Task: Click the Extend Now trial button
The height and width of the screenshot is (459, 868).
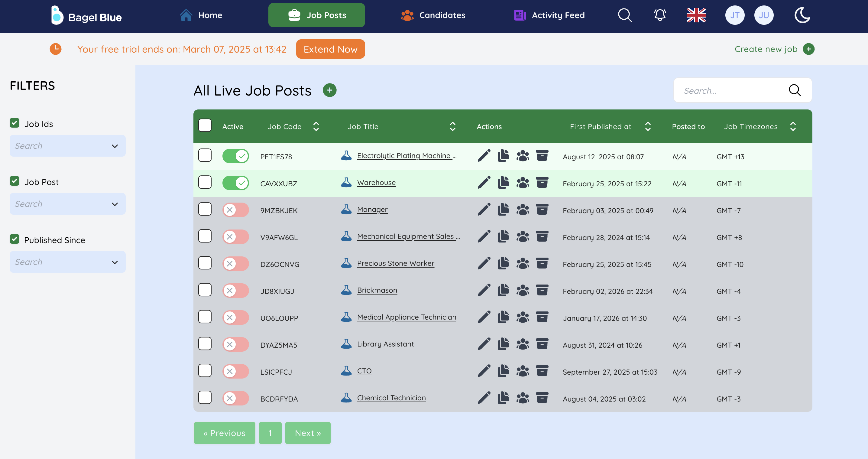Action: click(x=331, y=49)
